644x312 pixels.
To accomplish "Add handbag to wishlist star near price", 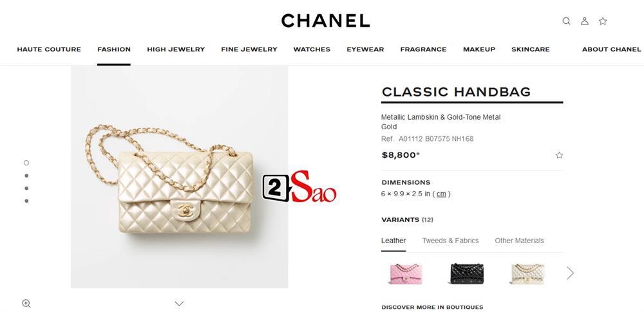I will point(559,155).
